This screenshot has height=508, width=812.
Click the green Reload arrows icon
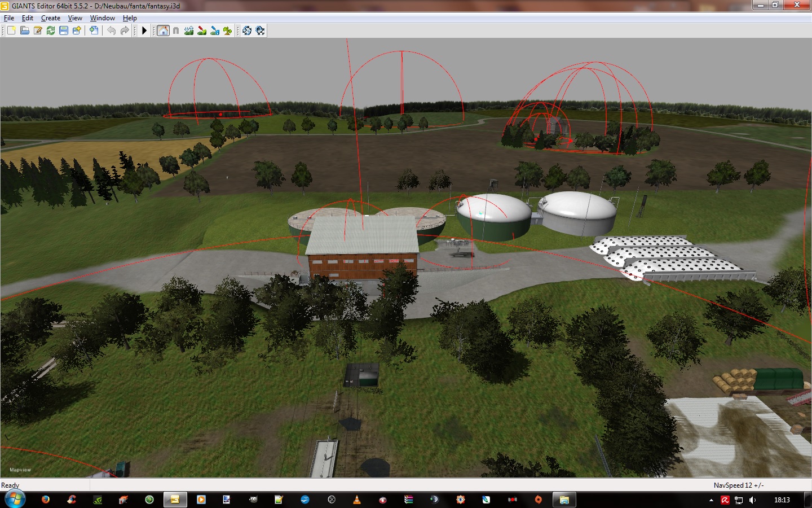pyautogui.click(x=51, y=30)
